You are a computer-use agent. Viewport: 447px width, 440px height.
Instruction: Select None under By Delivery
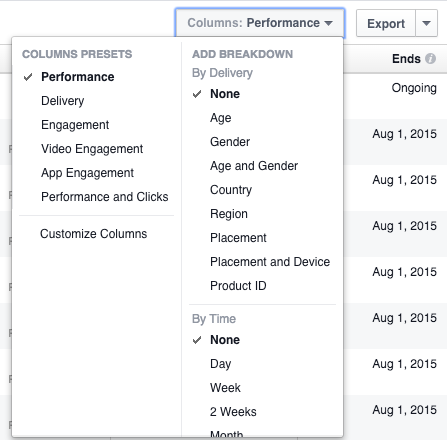[225, 94]
